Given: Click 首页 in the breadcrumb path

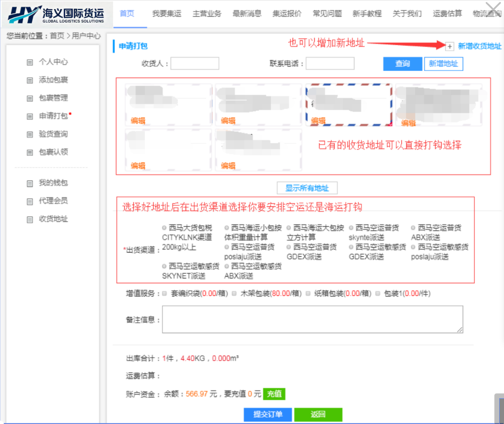Looking at the screenshot, I should [57, 35].
